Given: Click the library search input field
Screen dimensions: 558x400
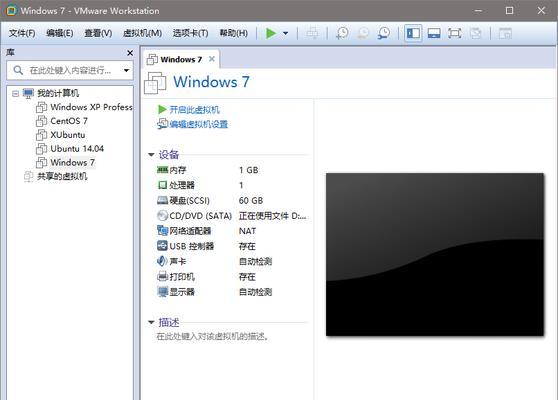Looking at the screenshot, I should point(70,70).
